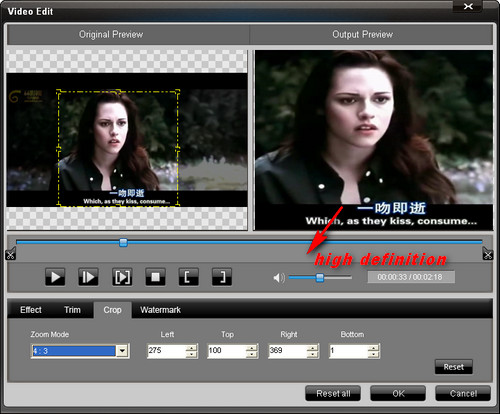Click the Zoom Mode 4:3 combo box
Viewport: 500px width, 414px height.
tap(80, 351)
